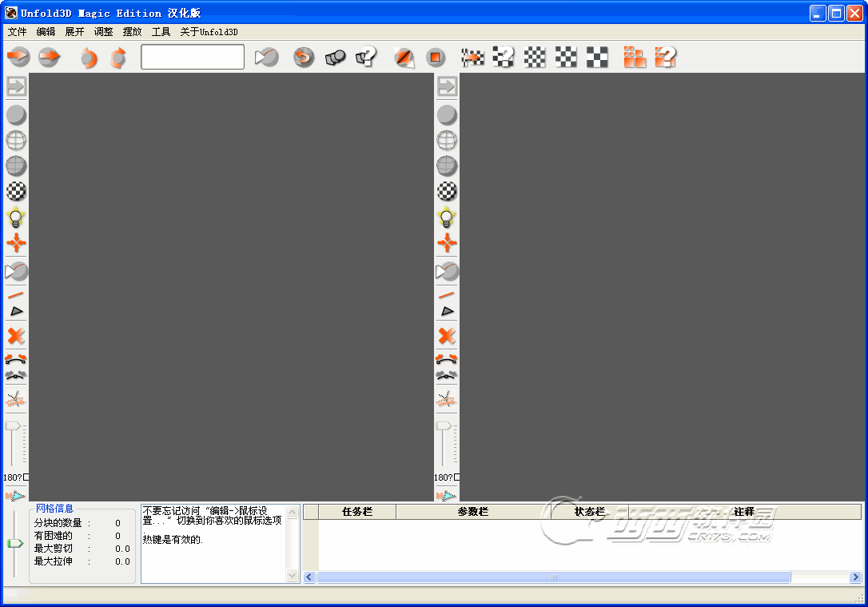Click the grey overlapping pieces icon
Image resolution: width=868 pixels, height=607 pixels.
click(335, 57)
